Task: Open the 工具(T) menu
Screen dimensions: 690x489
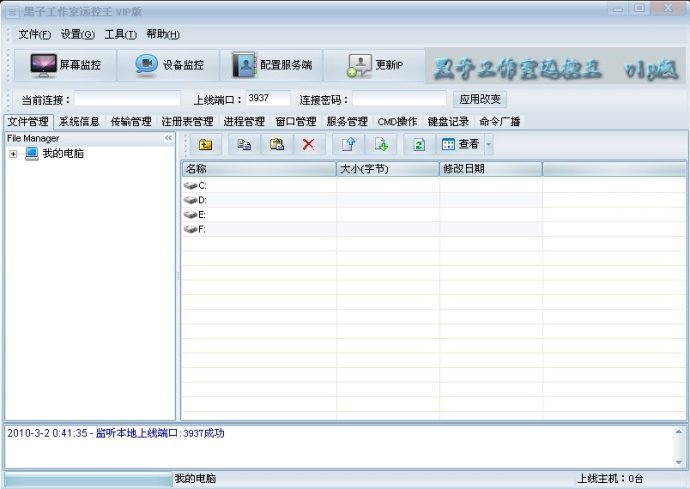Action: [120, 34]
